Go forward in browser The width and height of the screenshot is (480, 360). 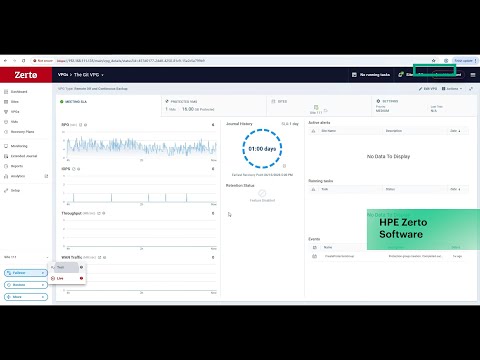[14, 61]
